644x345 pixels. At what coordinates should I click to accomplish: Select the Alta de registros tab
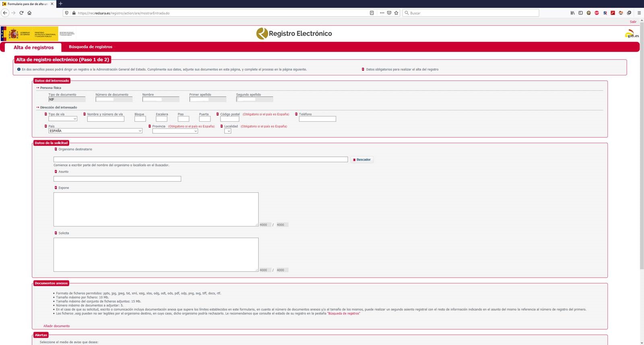[x=33, y=47]
